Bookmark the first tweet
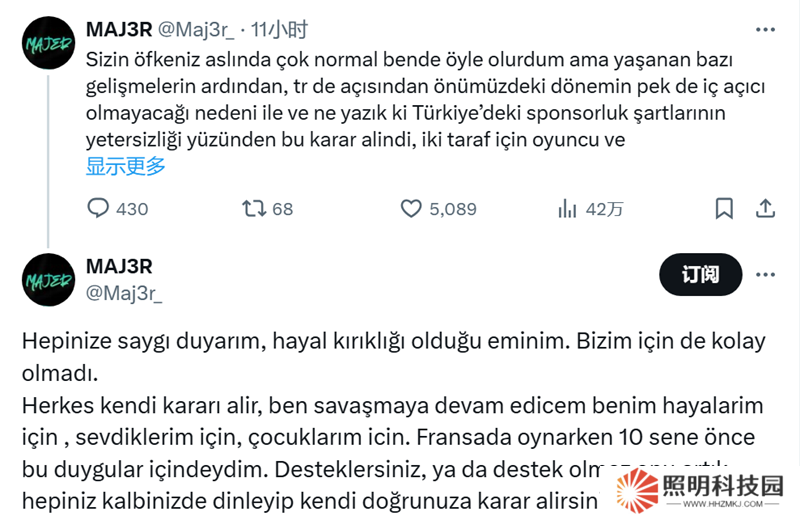The image size is (800, 516). pyautogui.click(x=724, y=208)
